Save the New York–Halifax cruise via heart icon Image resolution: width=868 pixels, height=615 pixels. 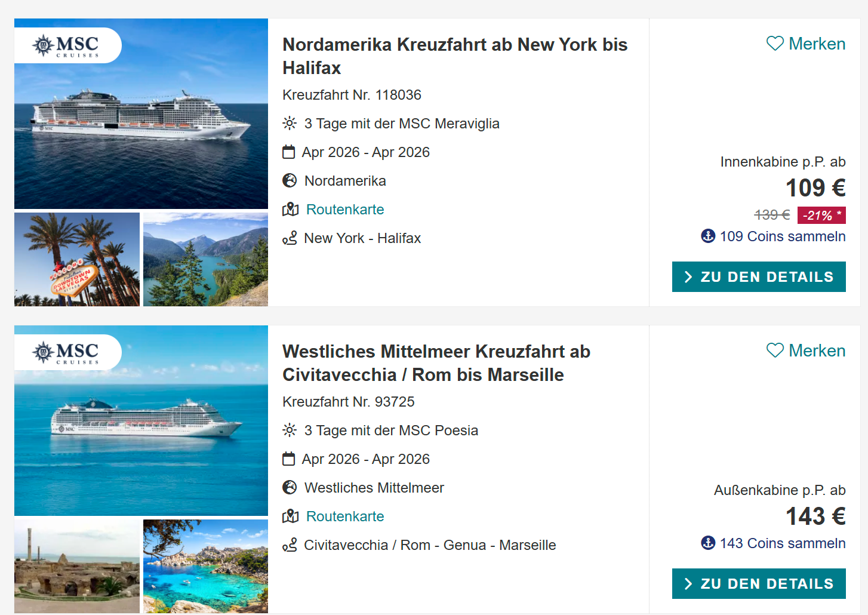tap(775, 44)
